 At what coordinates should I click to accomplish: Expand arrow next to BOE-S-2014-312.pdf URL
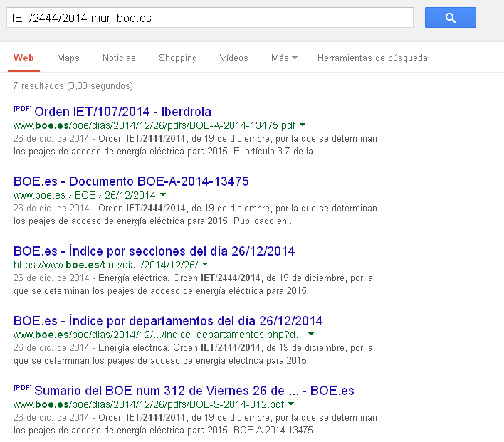click(x=291, y=404)
